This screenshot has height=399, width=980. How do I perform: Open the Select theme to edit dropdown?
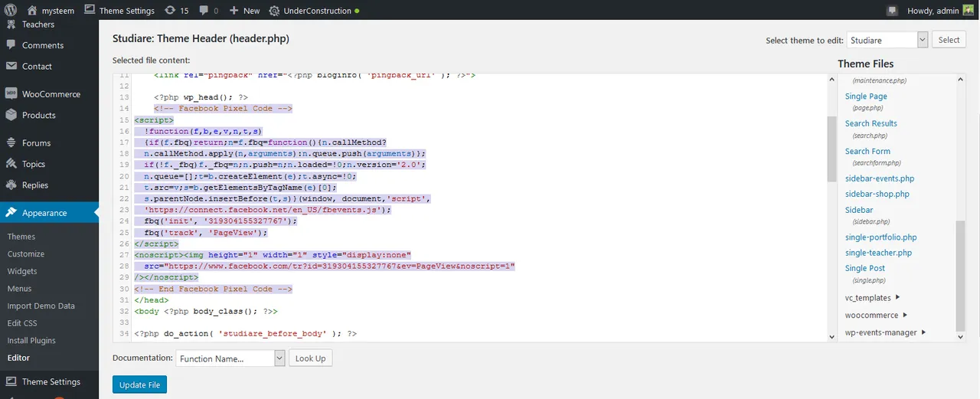(888, 40)
